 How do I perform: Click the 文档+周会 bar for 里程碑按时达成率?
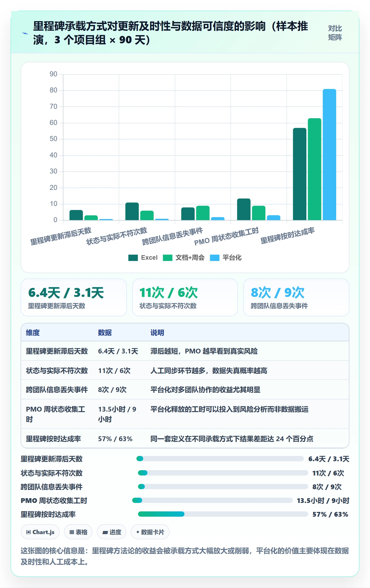(314, 169)
